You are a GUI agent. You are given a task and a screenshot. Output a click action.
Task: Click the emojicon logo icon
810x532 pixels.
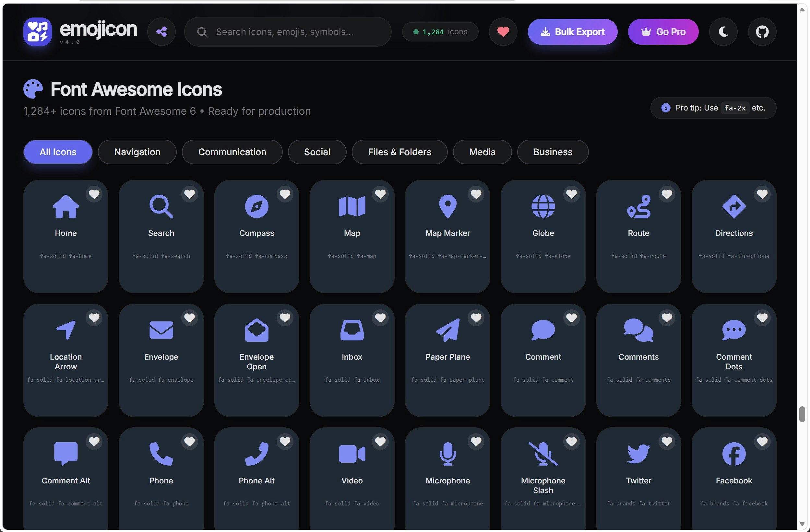click(37, 32)
